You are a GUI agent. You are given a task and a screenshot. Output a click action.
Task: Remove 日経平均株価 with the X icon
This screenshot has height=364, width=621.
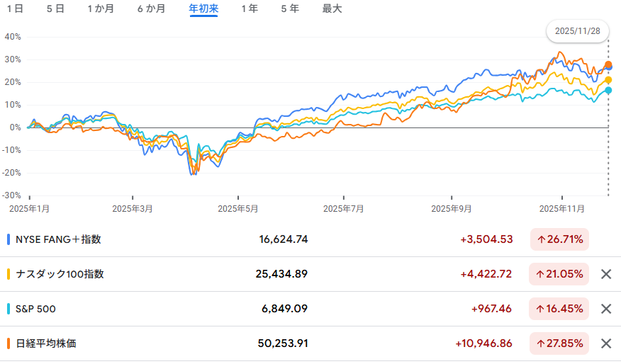click(606, 343)
